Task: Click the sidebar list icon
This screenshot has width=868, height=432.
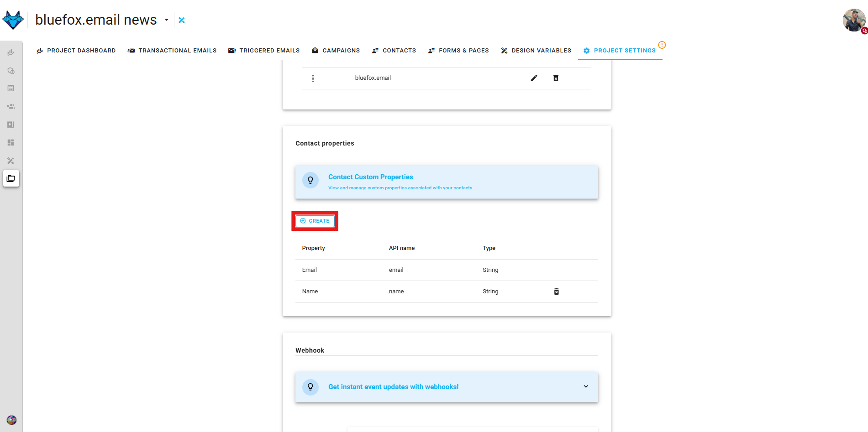Action: [11, 88]
